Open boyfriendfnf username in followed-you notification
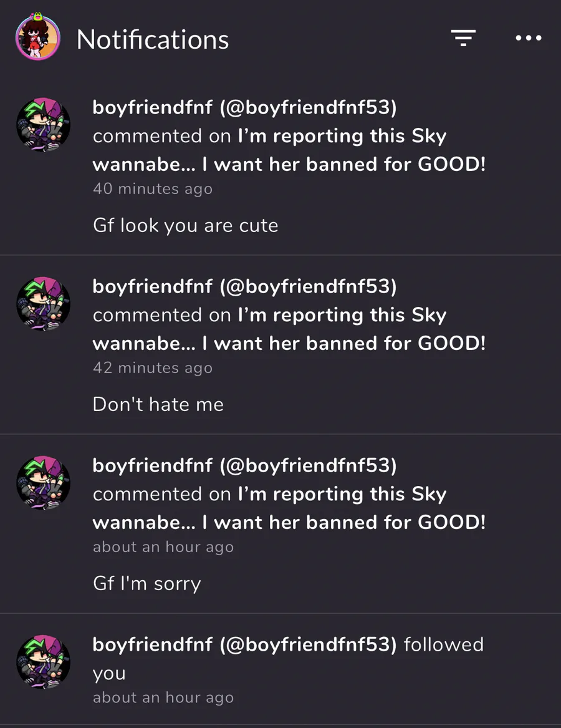This screenshot has height=728, width=561. [x=244, y=645]
